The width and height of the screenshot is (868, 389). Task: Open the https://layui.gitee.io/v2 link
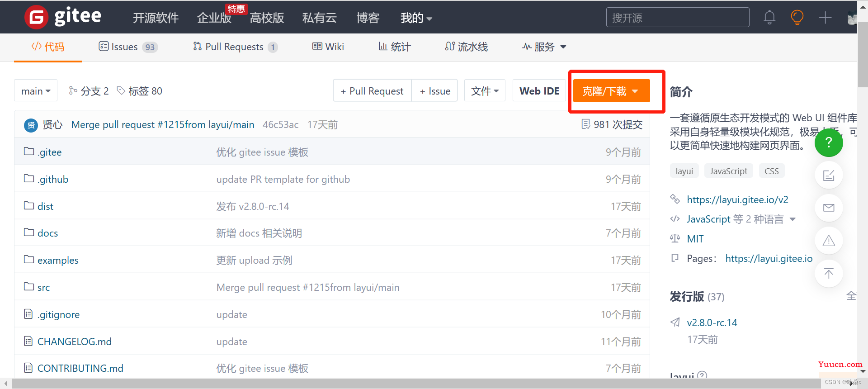pyautogui.click(x=737, y=199)
